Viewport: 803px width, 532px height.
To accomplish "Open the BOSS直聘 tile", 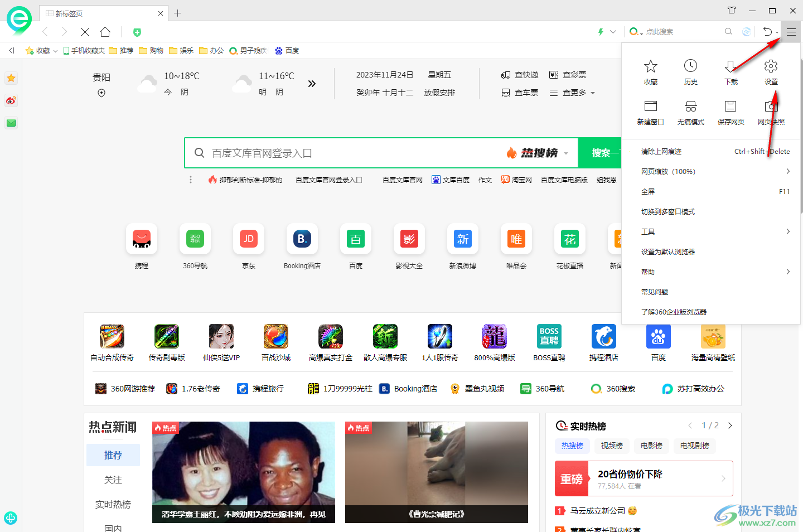I will [549, 342].
